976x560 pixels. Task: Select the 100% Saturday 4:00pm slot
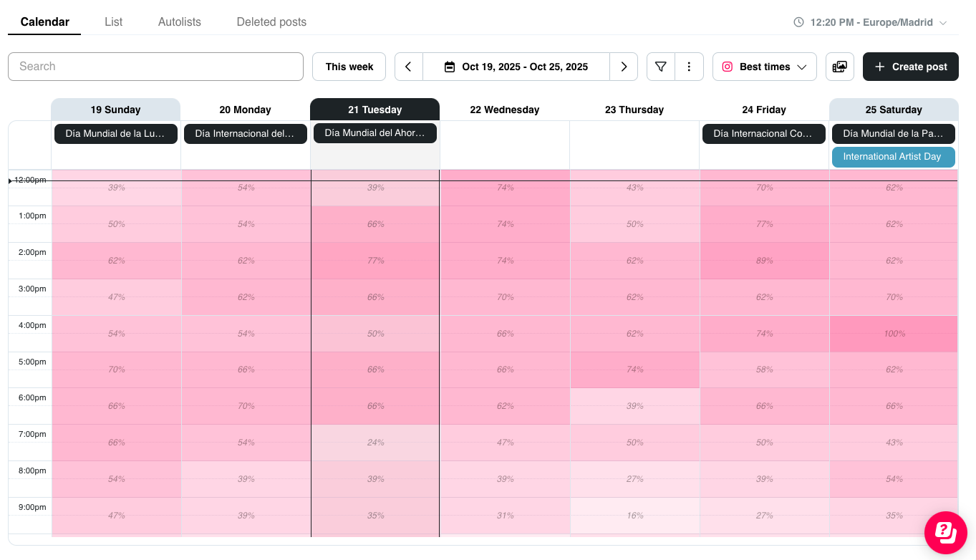(x=894, y=334)
